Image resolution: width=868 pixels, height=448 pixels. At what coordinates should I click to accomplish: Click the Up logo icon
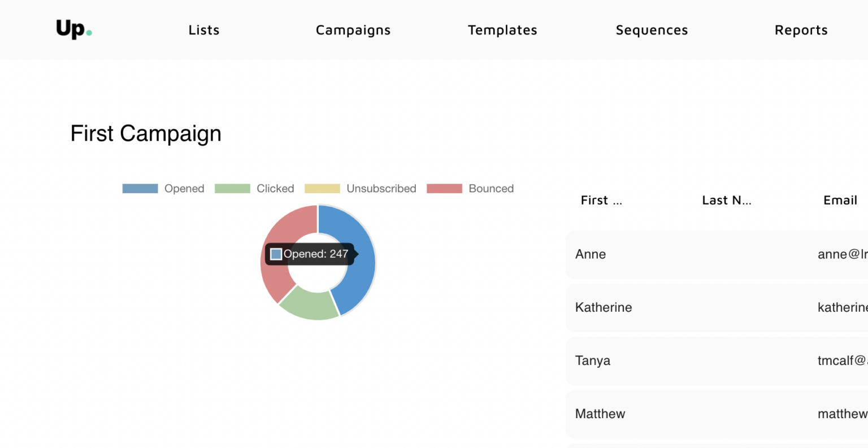click(x=73, y=29)
